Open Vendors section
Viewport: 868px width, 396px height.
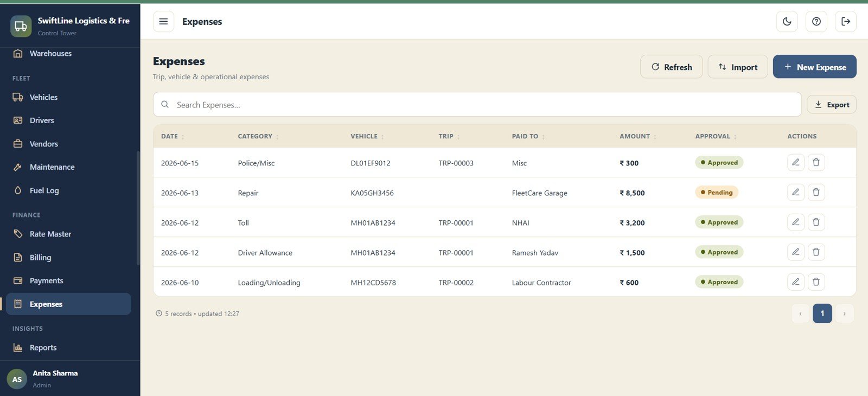68,144
